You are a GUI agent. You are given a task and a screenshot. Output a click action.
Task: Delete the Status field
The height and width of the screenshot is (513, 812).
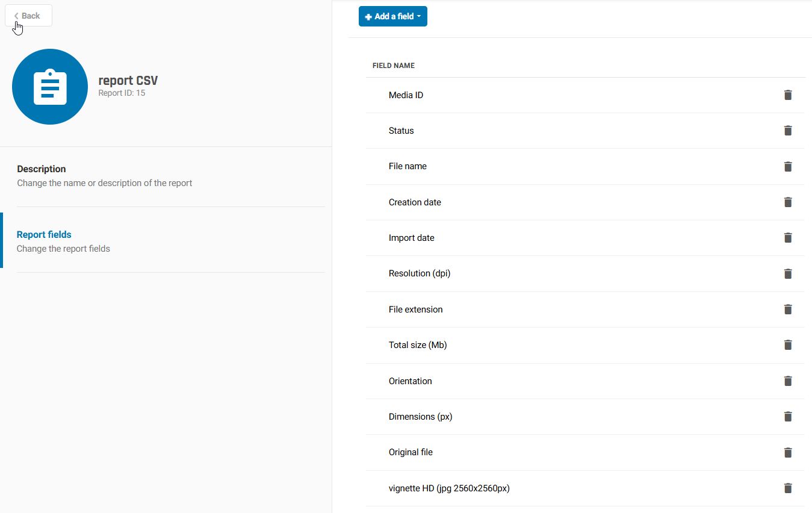788,131
